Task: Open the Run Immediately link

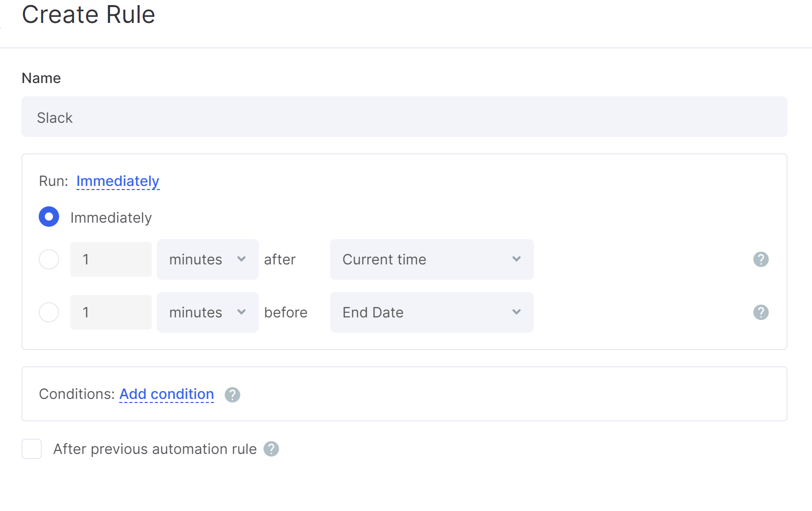Action: tap(118, 181)
